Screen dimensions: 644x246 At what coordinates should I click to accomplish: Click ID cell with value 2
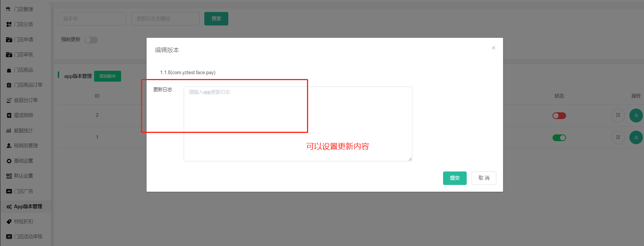point(97,115)
